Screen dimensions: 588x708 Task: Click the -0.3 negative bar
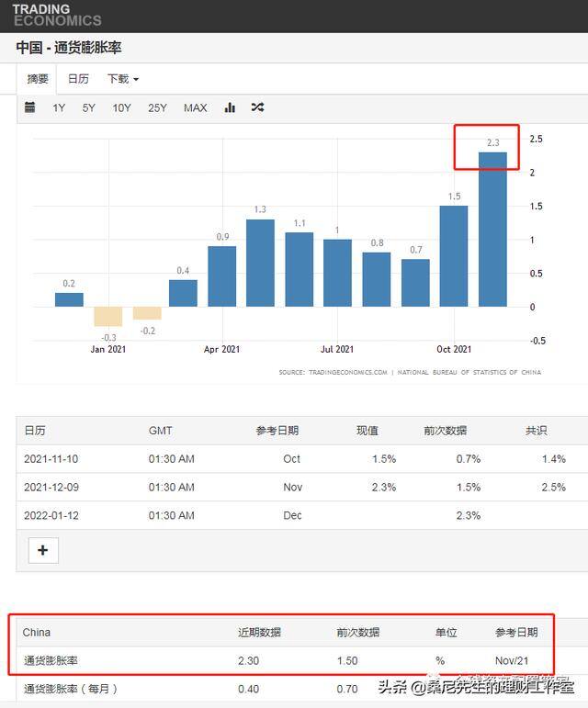tap(107, 317)
